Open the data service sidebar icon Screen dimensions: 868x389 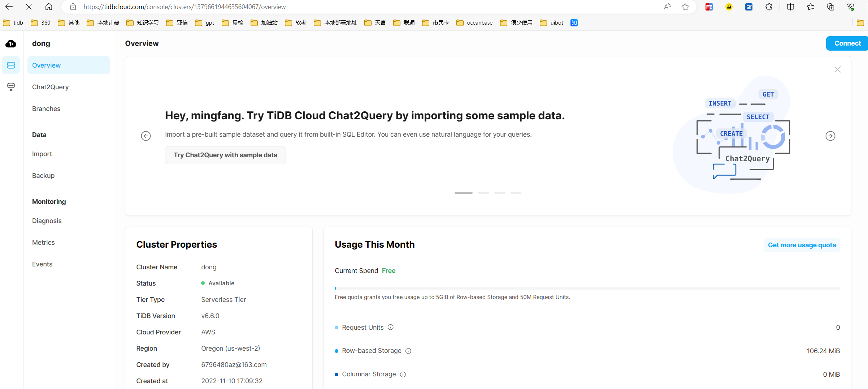pyautogui.click(x=11, y=87)
